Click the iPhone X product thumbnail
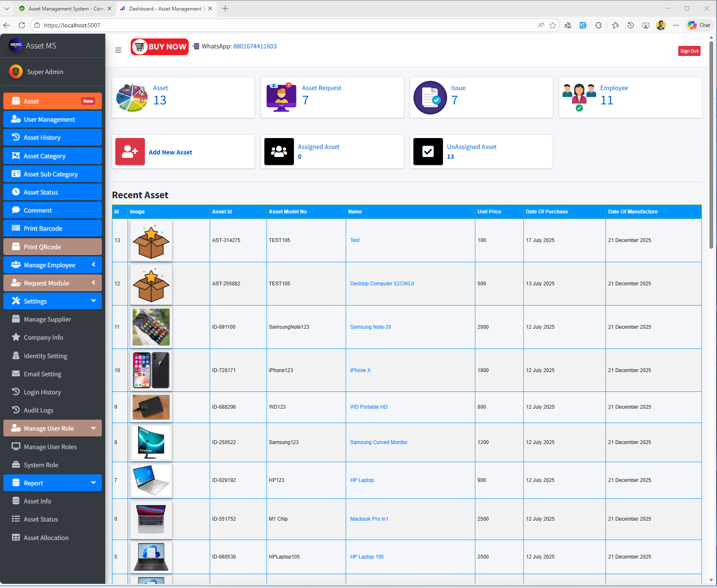The height and width of the screenshot is (588, 717). pos(151,370)
